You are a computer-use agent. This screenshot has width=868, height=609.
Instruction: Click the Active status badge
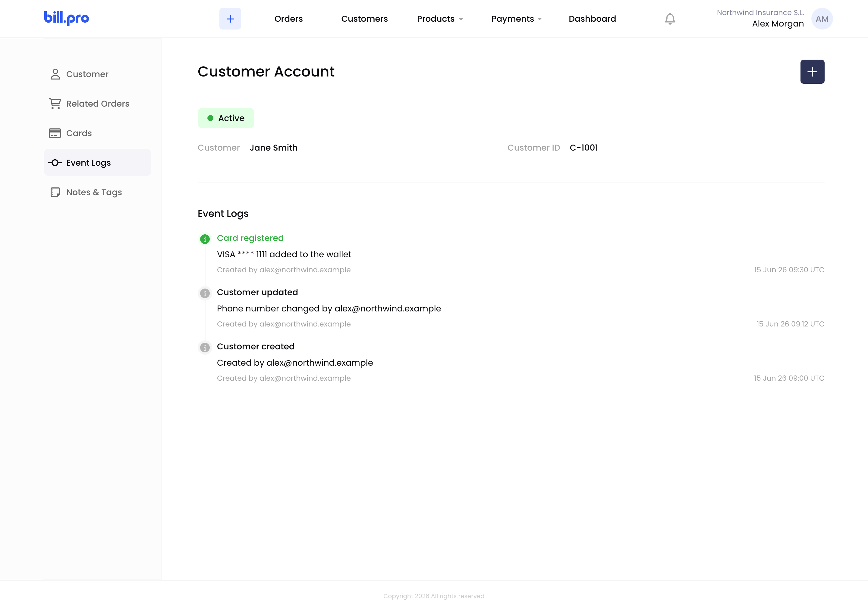pyautogui.click(x=226, y=118)
